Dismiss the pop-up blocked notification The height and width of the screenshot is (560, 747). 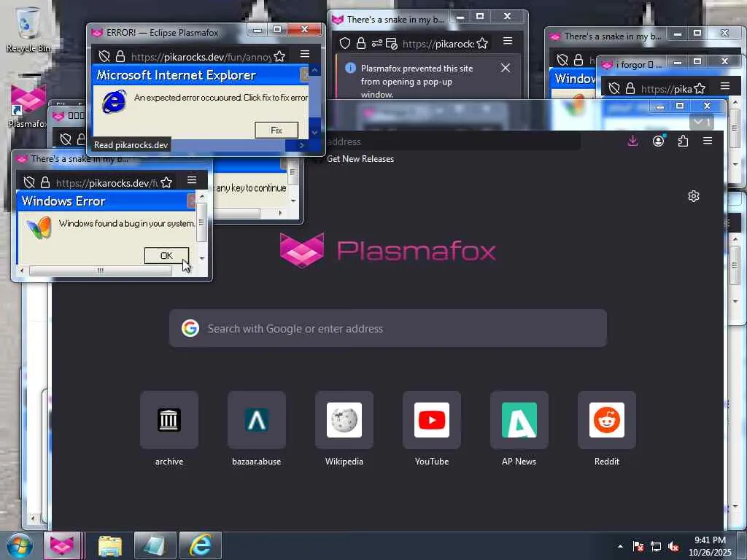pos(506,68)
